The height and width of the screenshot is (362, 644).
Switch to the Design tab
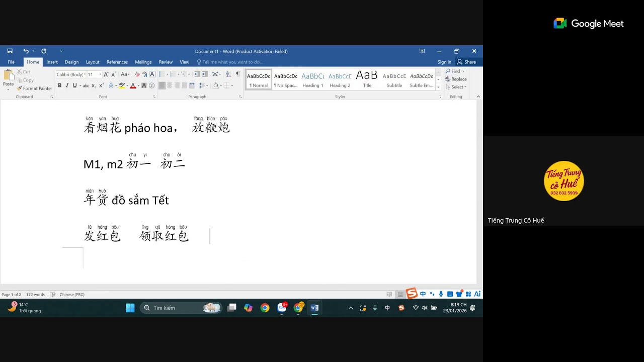[x=71, y=62]
